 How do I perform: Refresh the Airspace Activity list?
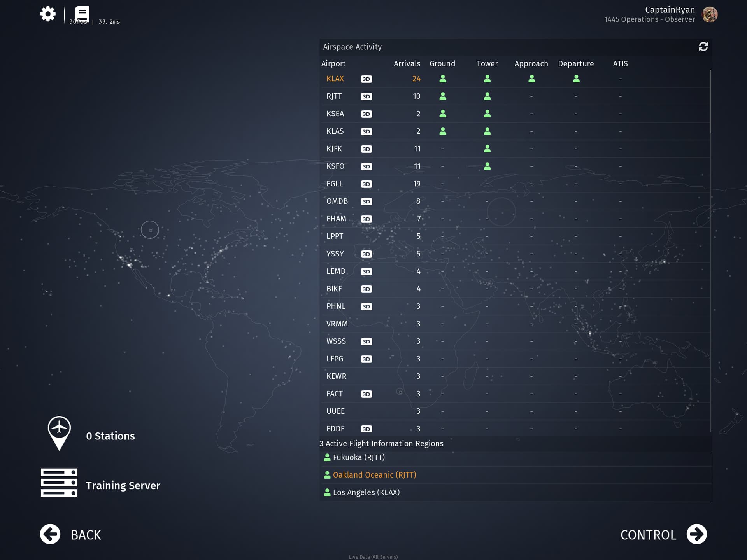[x=703, y=47]
